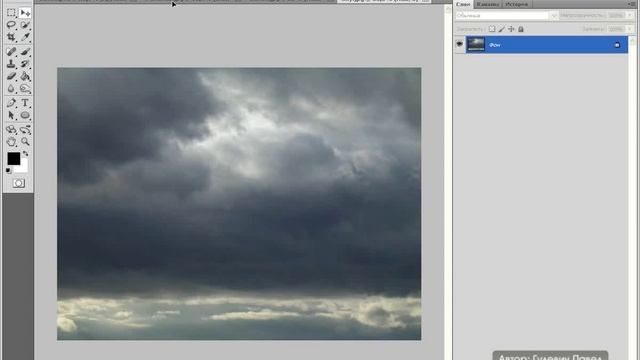640x360 pixels.
Task: Select the Type tool
Action: coord(25,103)
